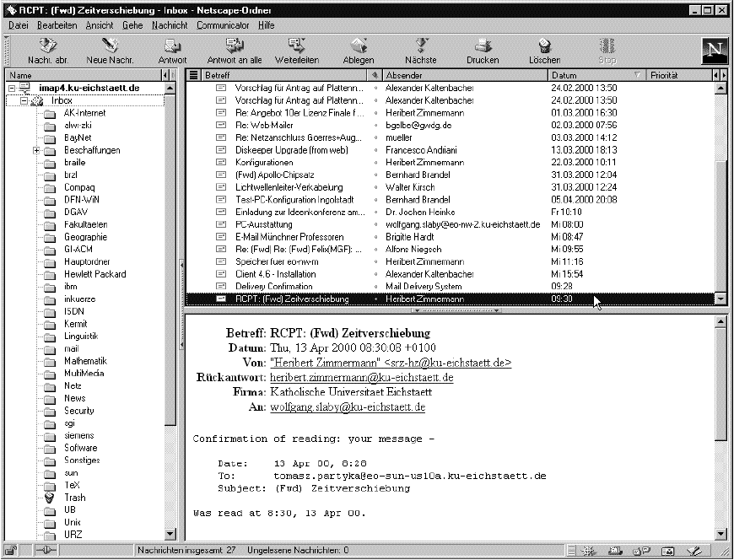Screen dimensions: 734x560
Task: Sort by Priorität column header
Action: (x=679, y=75)
